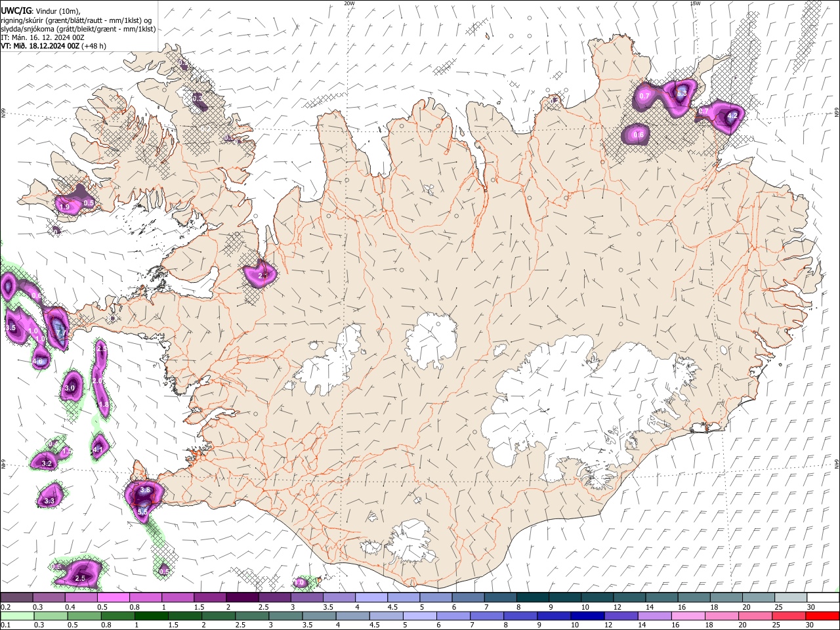Click the "15W" longitude label
Image resolution: width=840 pixels, height=630 pixels.
[x=695, y=3]
